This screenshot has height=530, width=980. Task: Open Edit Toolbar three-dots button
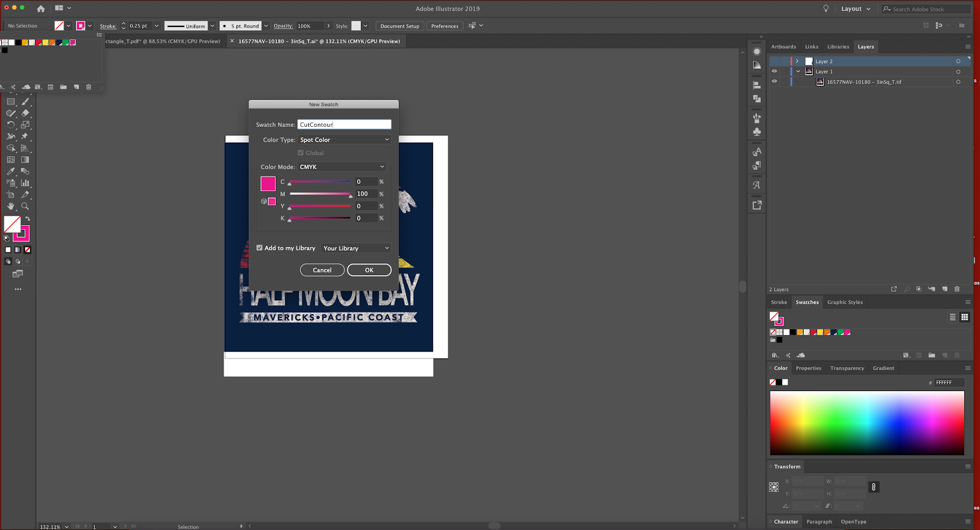[18, 289]
